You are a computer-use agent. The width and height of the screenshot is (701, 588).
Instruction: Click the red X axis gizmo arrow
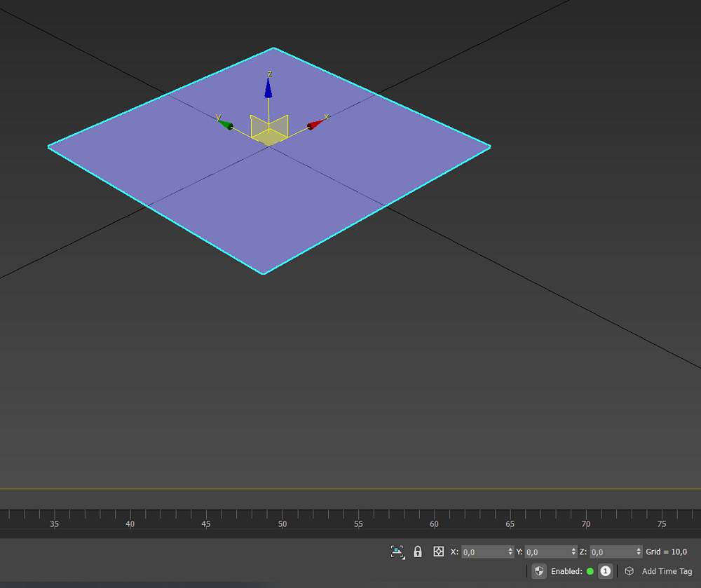click(314, 125)
